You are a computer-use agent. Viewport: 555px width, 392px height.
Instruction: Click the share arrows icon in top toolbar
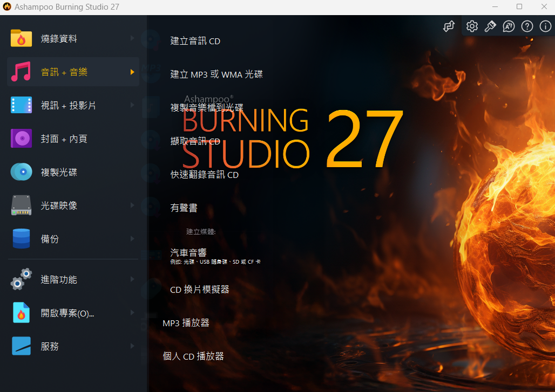[449, 26]
